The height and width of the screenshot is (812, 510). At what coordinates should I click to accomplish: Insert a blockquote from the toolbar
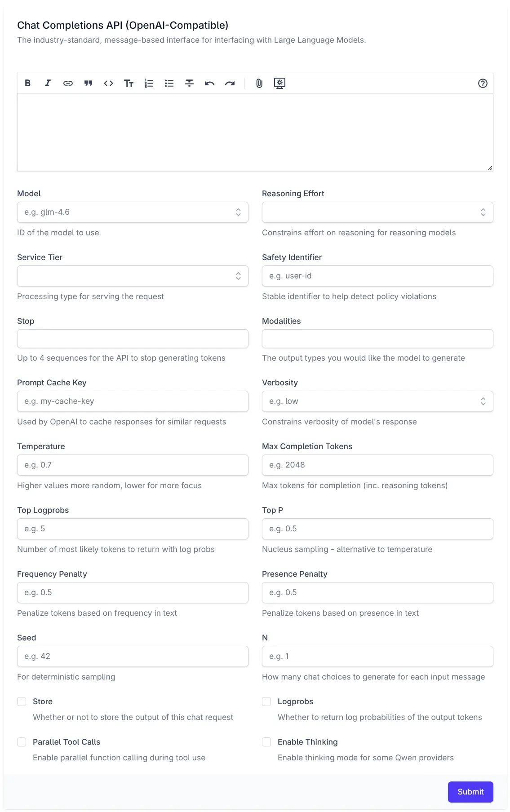(88, 83)
